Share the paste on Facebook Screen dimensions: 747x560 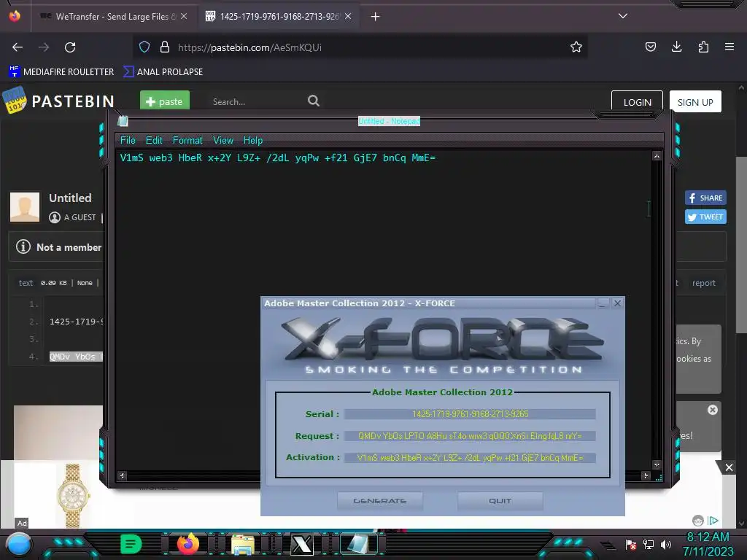click(x=705, y=198)
